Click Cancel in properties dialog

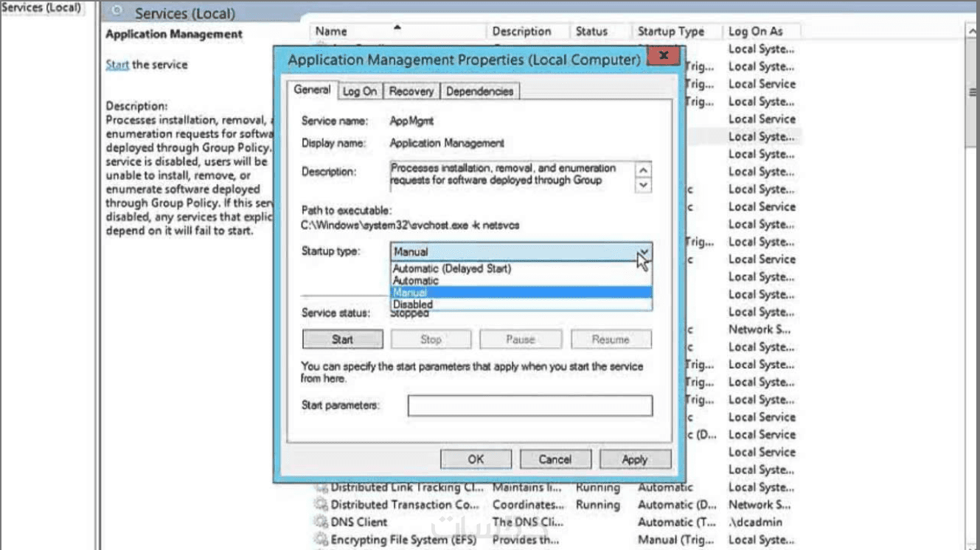pyautogui.click(x=555, y=459)
